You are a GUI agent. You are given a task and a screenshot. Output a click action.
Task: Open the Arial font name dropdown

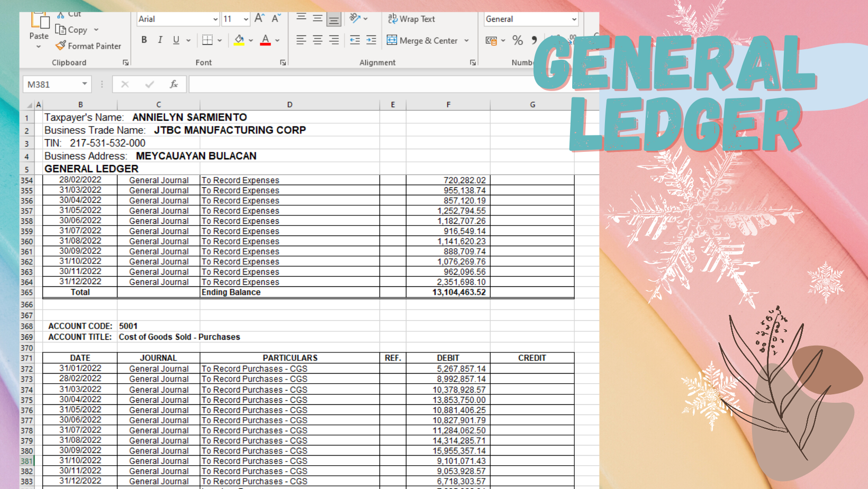(215, 19)
